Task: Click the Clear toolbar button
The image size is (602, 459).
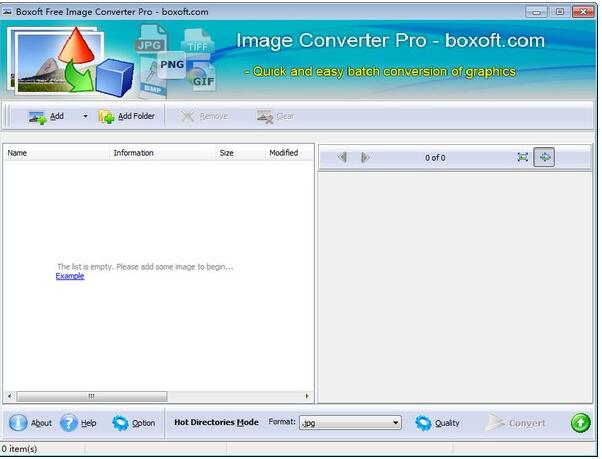Action: pyautogui.click(x=275, y=116)
